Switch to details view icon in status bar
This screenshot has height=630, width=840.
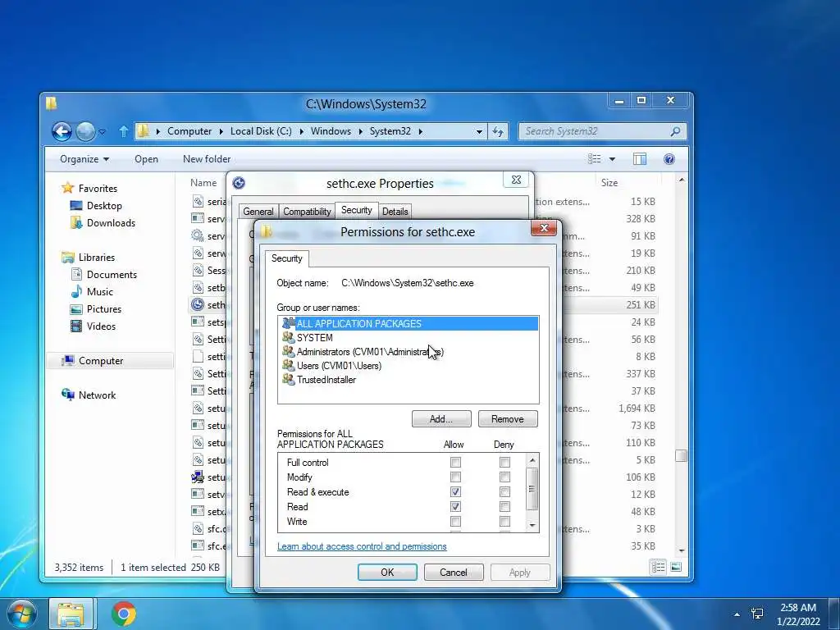pos(659,567)
